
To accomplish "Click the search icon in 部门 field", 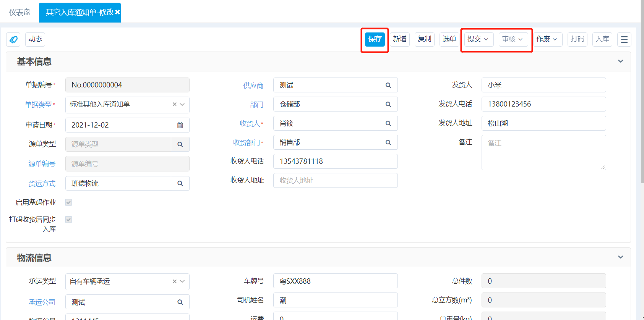I will coord(388,104).
